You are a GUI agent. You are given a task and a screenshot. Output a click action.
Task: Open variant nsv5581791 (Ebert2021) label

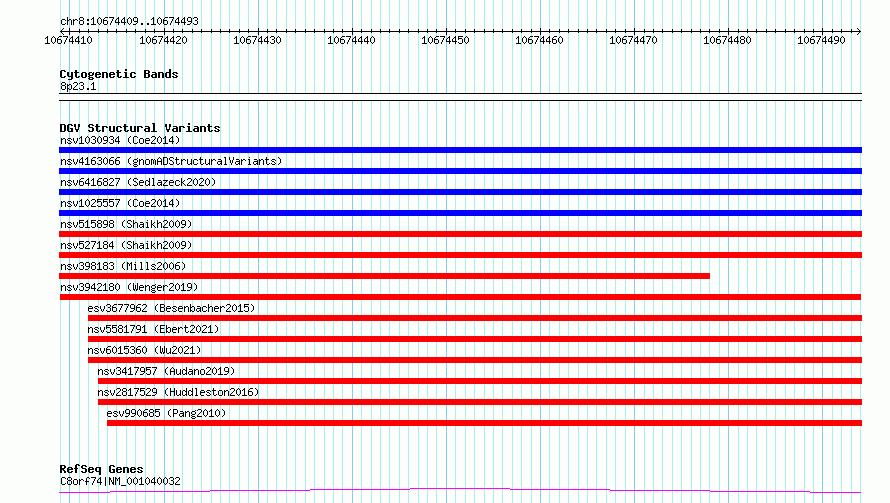153,329
